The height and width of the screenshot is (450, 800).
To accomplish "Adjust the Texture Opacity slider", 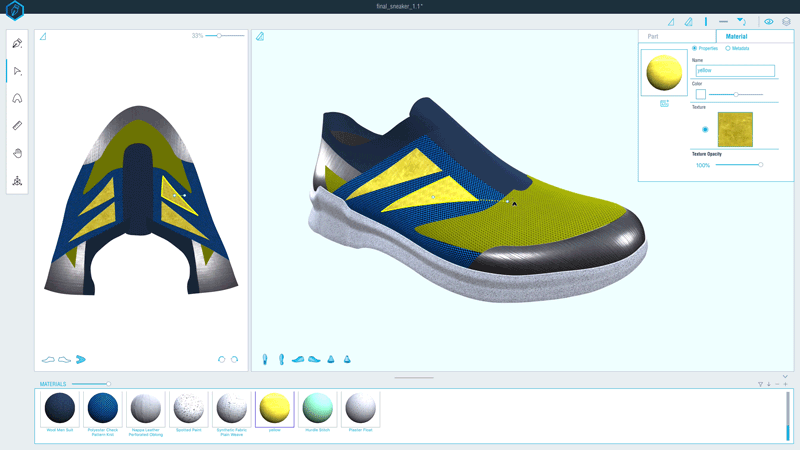I will click(760, 165).
